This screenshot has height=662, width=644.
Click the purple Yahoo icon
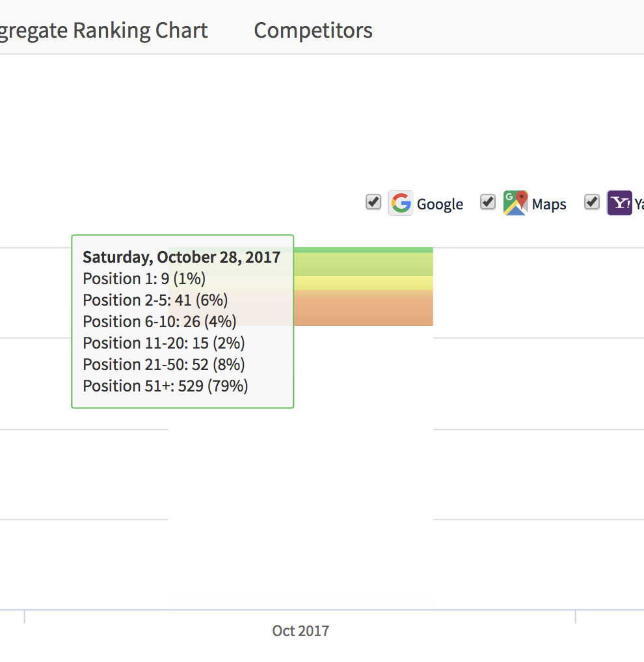619,203
